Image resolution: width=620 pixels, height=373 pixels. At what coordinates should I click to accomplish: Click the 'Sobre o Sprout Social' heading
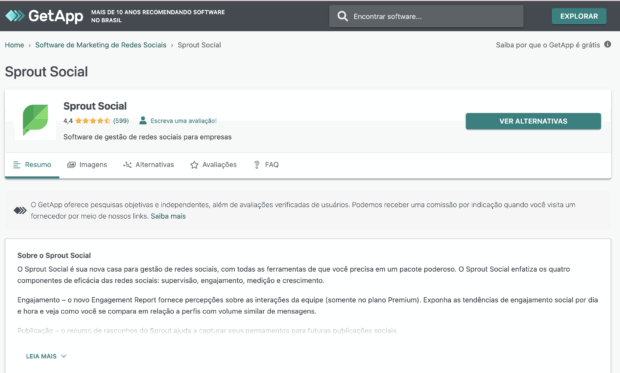click(x=54, y=256)
